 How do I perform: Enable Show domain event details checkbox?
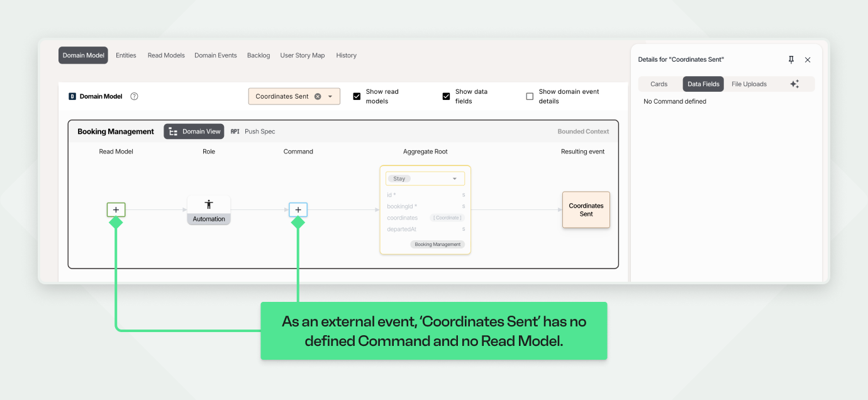point(530,96)
